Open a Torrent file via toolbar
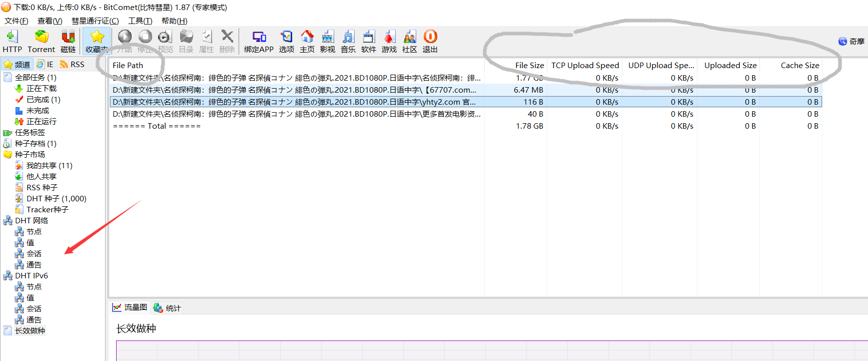The image size is (868, 361). (x=42, y=41)
